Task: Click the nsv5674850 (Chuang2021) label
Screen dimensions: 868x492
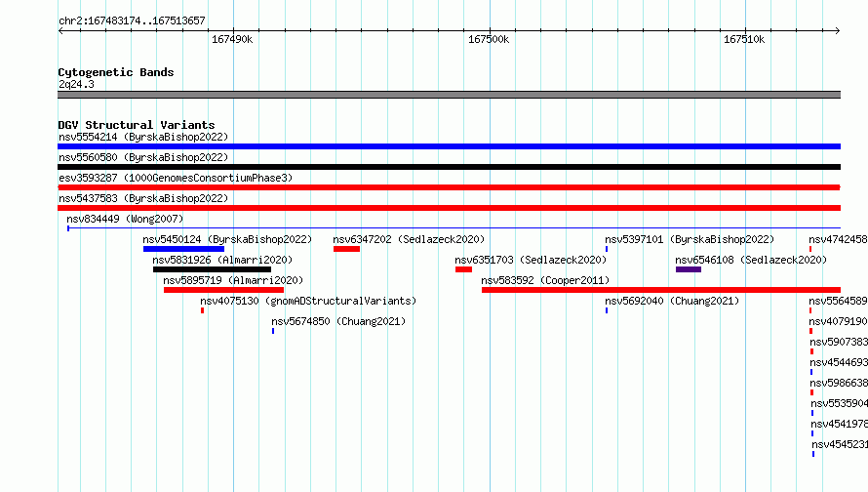Action: pyautogui.click(x=338, y=321)
